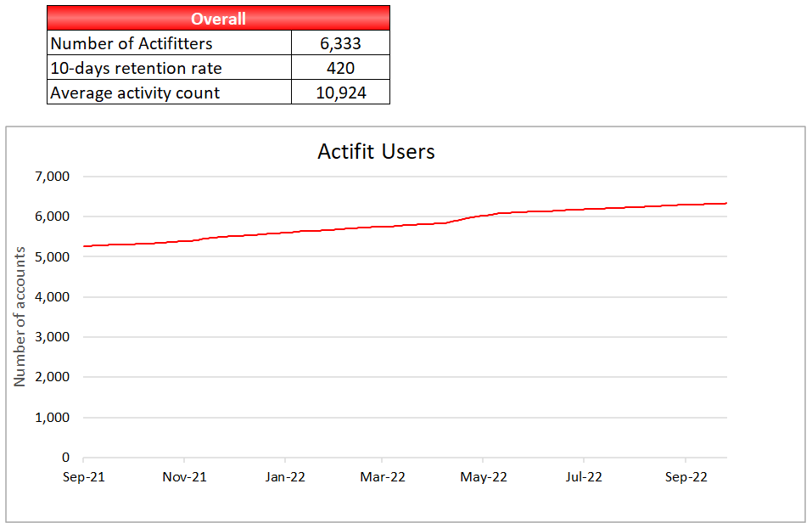Select the Jul-22 x-axis label
The image size is (812, 523).
click(x=584, y=477)
